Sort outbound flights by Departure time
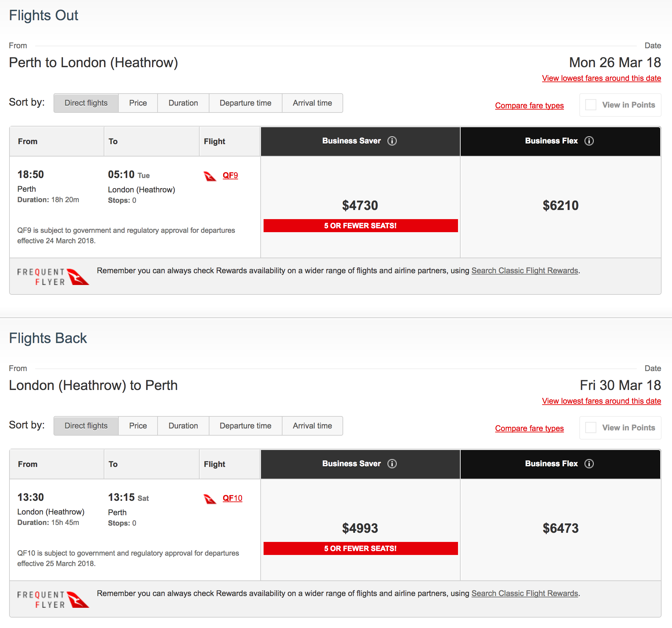The width and height of the screenshot is (672, 628). 245,103
